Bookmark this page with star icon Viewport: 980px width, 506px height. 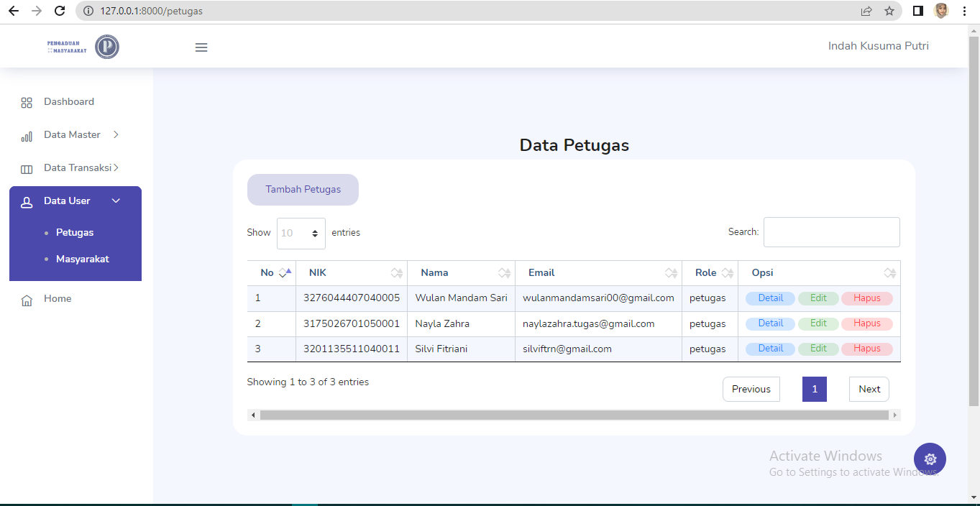coord(889,11)
